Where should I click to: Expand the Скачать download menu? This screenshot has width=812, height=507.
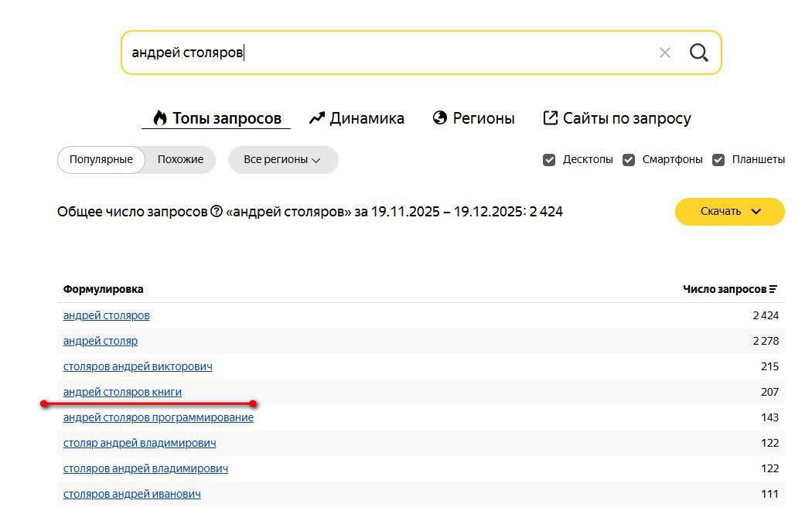click(729, 212)
